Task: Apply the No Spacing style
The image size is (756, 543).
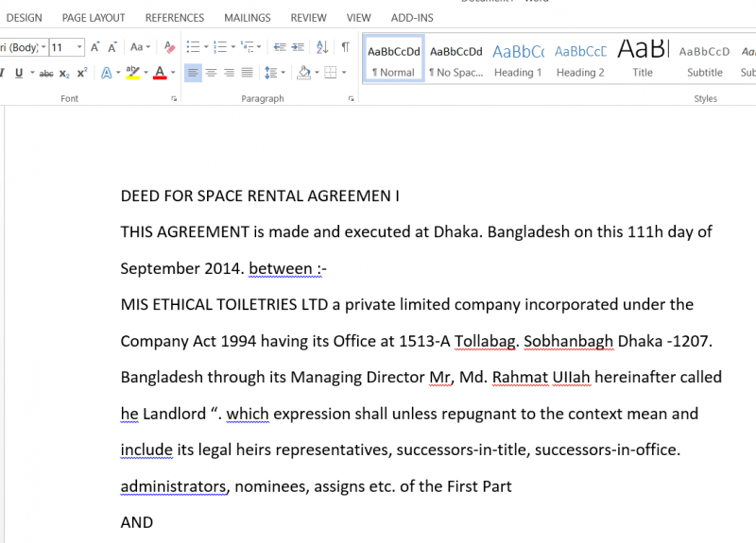Action: [456, 59]
